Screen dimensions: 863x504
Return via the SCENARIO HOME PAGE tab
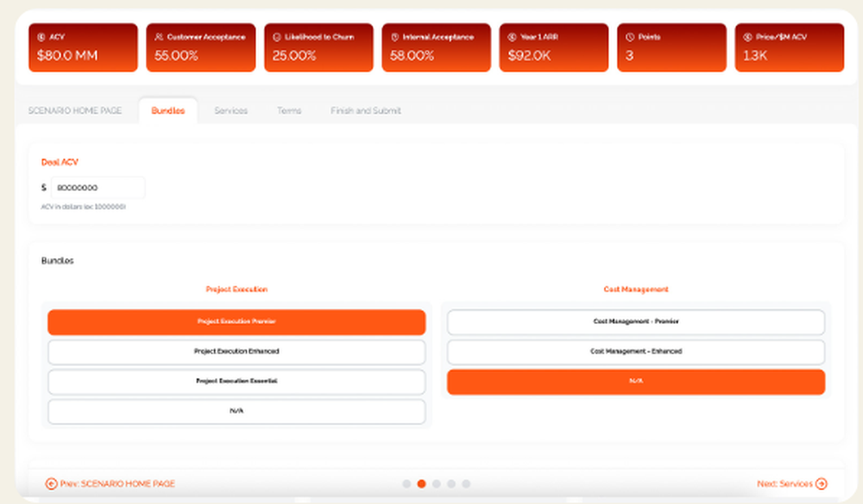pyautogui.click(x=75, y=110)
